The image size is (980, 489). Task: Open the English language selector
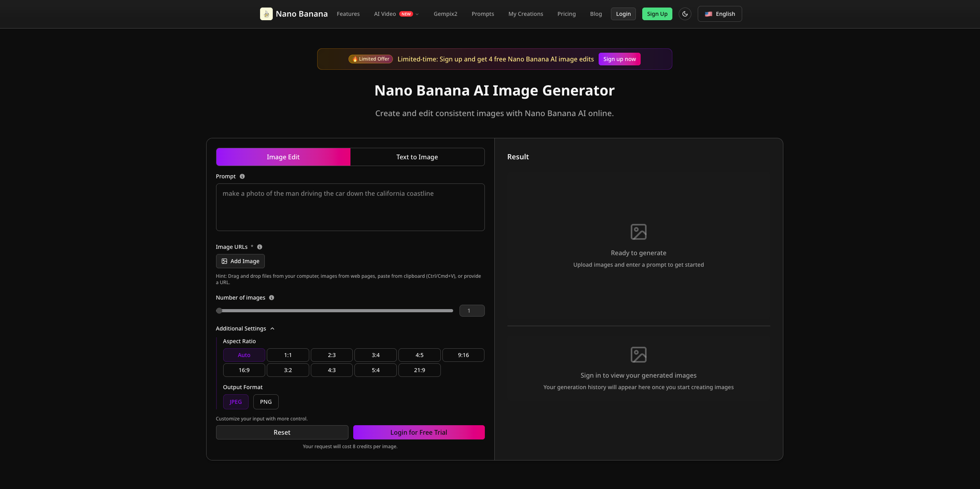pyautogui.click(x=720, y=14)
